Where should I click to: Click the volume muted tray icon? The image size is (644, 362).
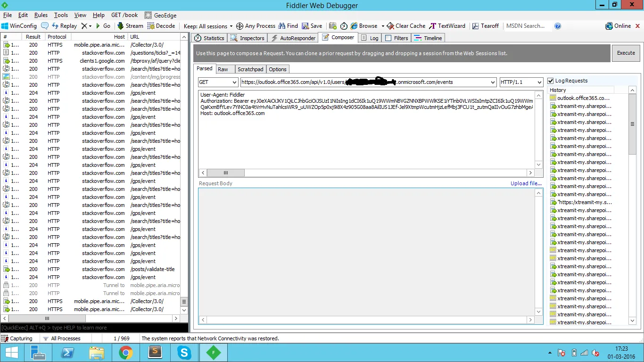[x=596, y=353]
